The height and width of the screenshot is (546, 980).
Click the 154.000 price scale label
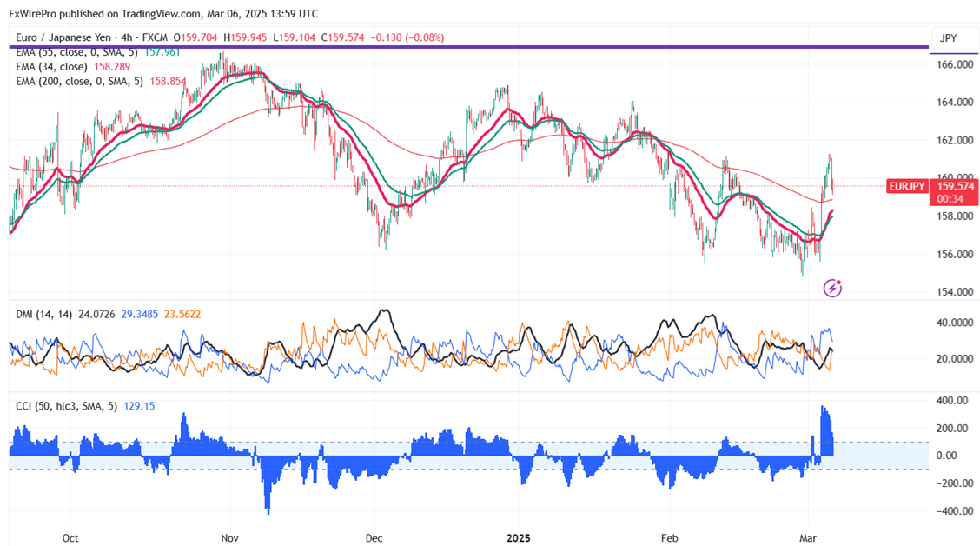pyautogui.click(x=955, y=291)
